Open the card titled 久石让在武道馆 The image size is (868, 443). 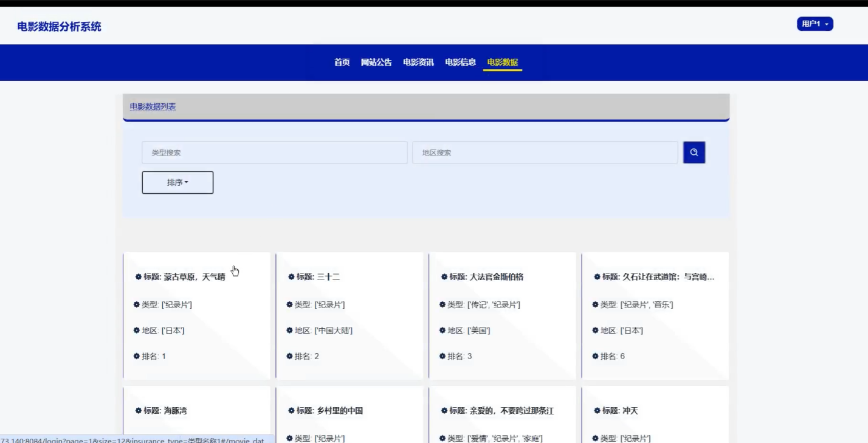click(x=655, y=316)
